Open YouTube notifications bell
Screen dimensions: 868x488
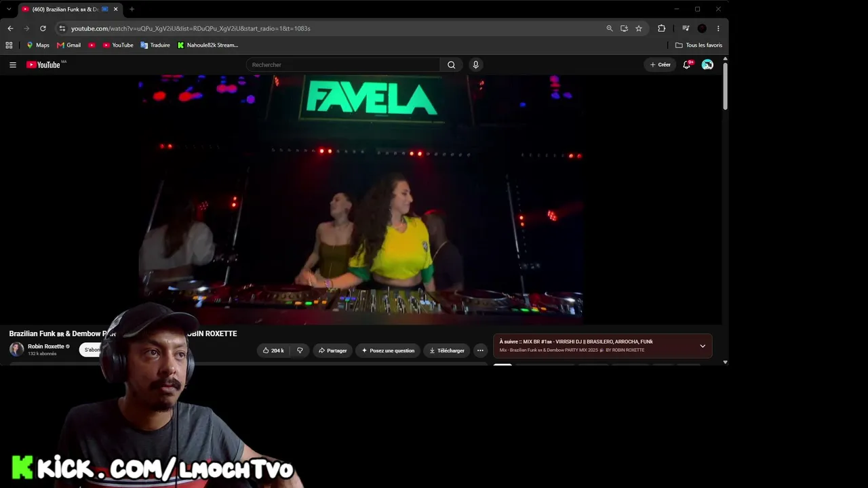(x=686, y=65)
